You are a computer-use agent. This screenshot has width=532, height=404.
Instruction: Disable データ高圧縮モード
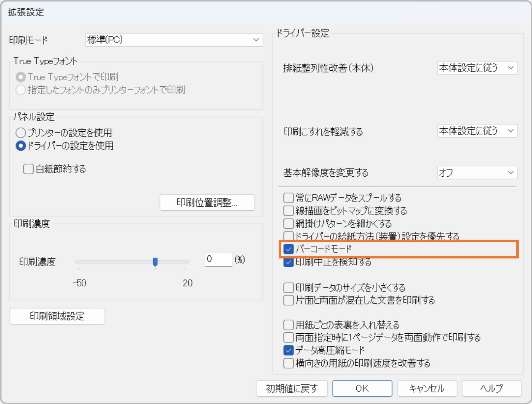[x=288, y=350]
